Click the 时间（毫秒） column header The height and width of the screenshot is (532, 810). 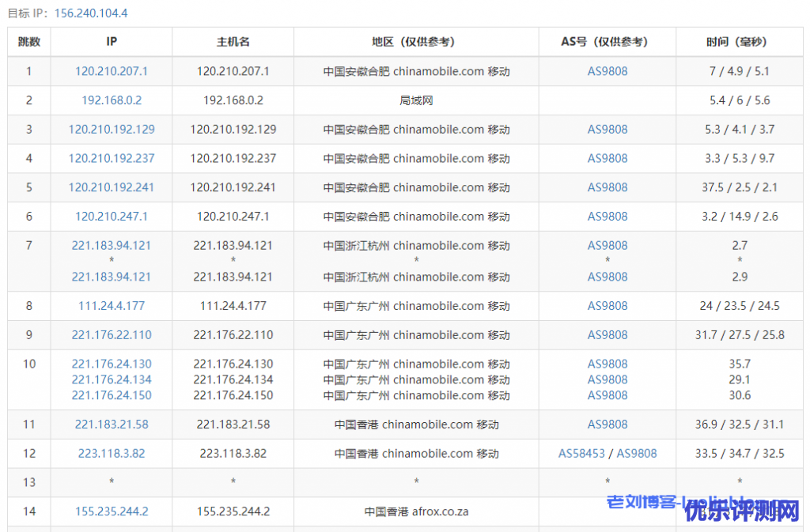[740, 42]
